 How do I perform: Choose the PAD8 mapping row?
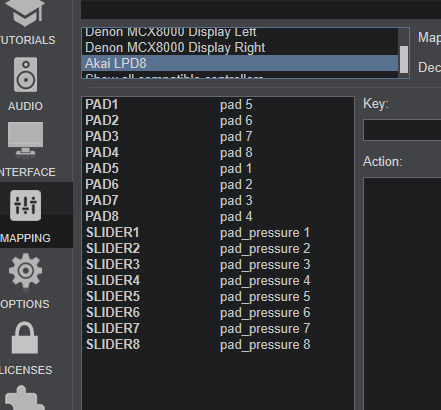(218, 217)
